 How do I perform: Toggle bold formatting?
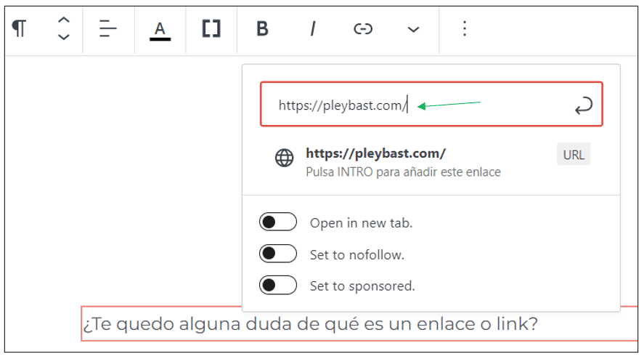coord(262,29)
